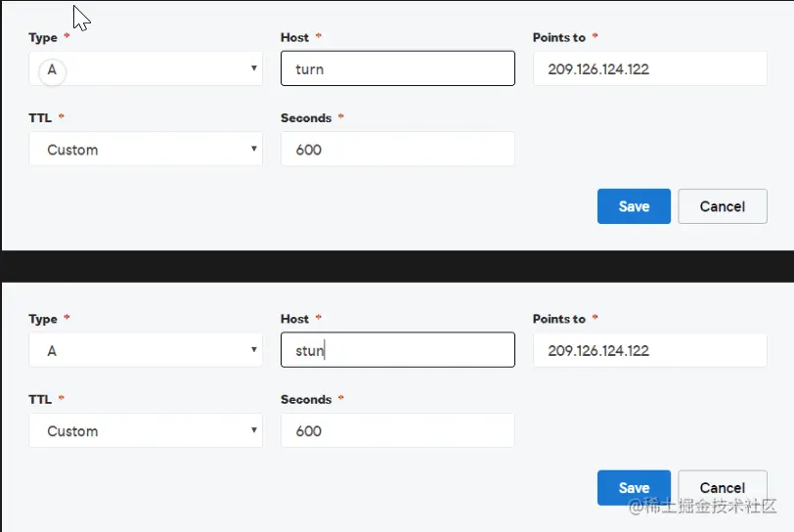The image size is (794, 532).
Task: Click the Host field containing turn
Action: [397, 69]
